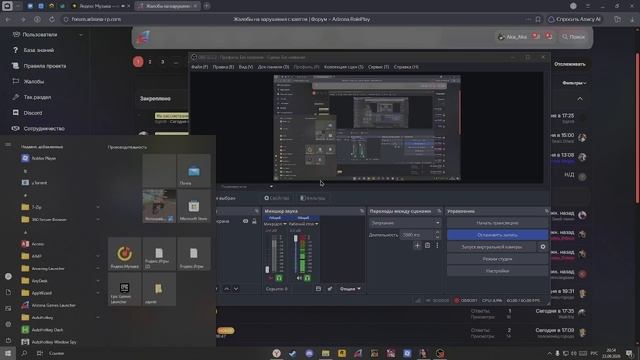Open the OBS Studio icon on the taskbar
640x360 pixels.
[x=440, y=353]
